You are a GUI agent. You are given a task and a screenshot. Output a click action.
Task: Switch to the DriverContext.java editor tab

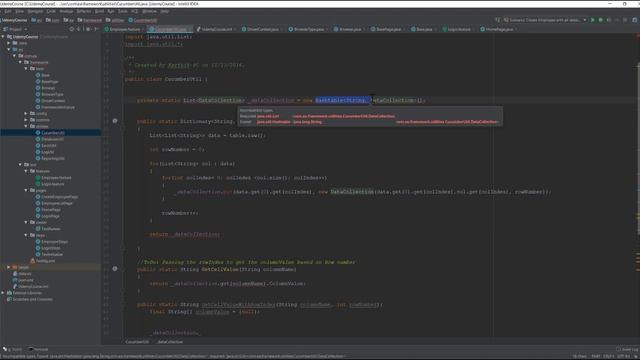click(263, 29)
